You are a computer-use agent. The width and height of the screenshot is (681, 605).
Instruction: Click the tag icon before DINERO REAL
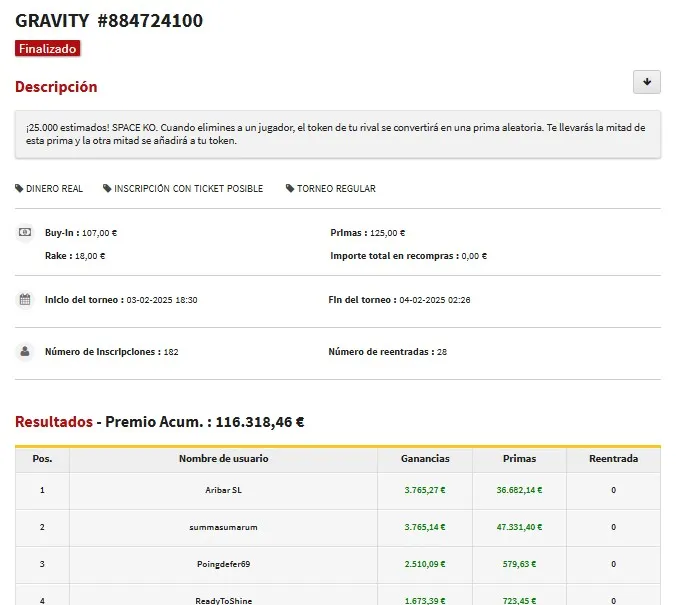click(19, 189)
